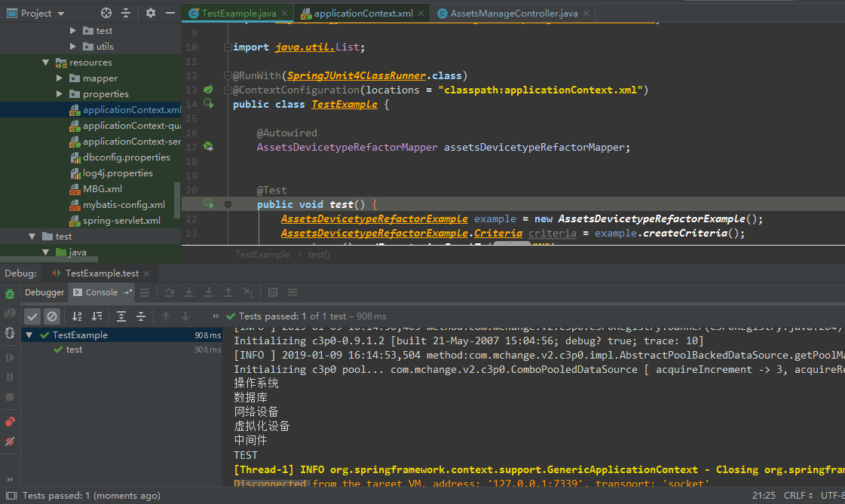Click Expand All in test results toolbar

121,316
